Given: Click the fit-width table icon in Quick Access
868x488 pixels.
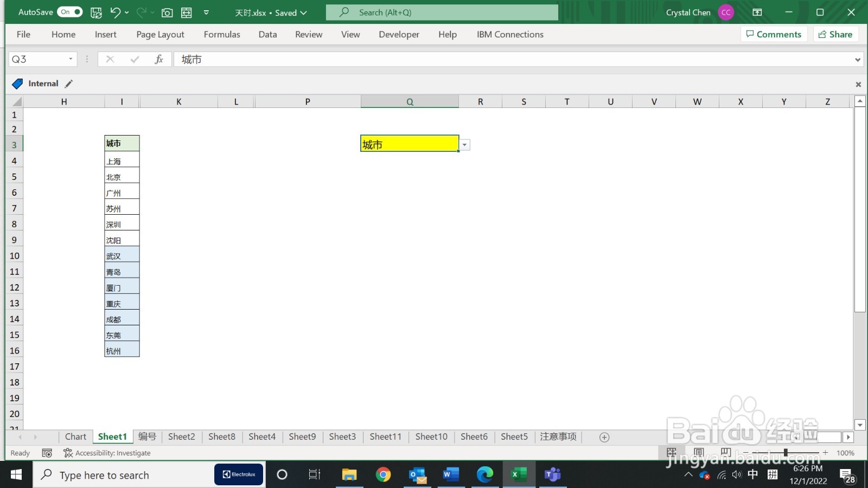Looking at the screenshot, I should 186,12.
